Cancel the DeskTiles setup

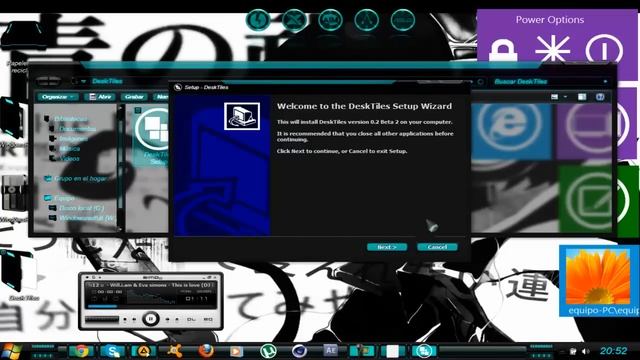437,247
